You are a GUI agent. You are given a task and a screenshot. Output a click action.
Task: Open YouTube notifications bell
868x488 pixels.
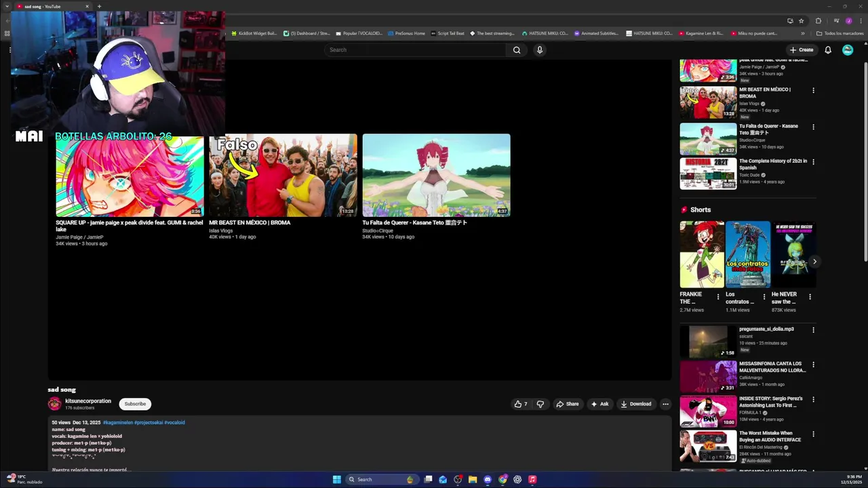(x=828, y=49)
